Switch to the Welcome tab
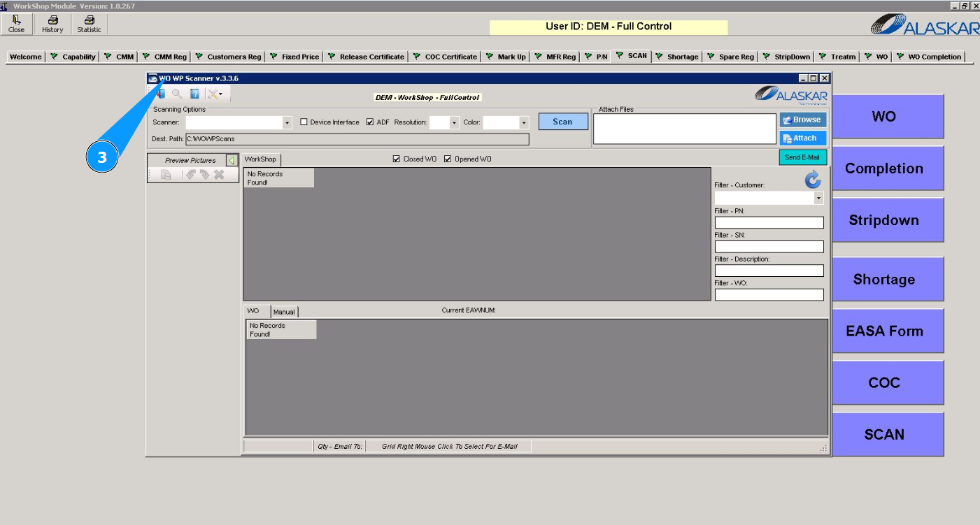 pyautogui.click(x=26, y=57)
